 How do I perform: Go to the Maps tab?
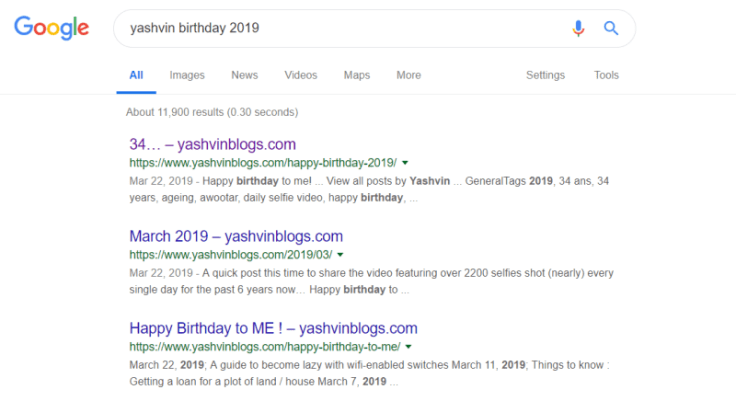pos(356,75)
